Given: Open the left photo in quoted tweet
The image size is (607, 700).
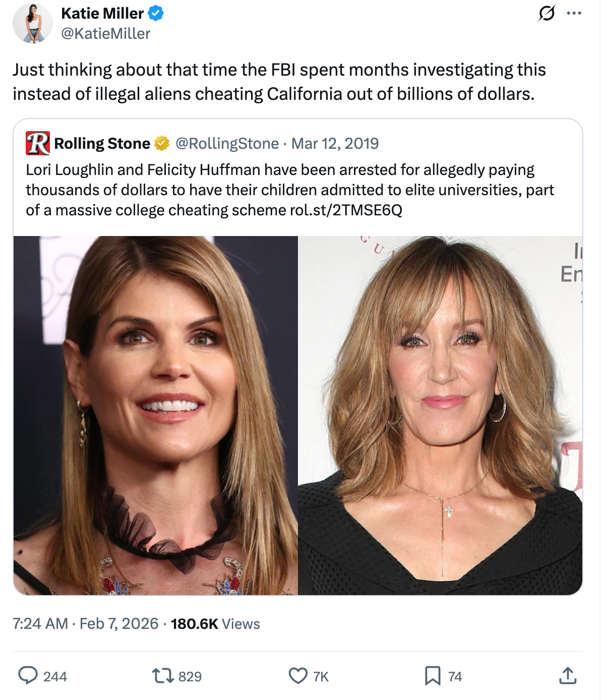Looking at the screenshot, I should click(x=156, y=415).
